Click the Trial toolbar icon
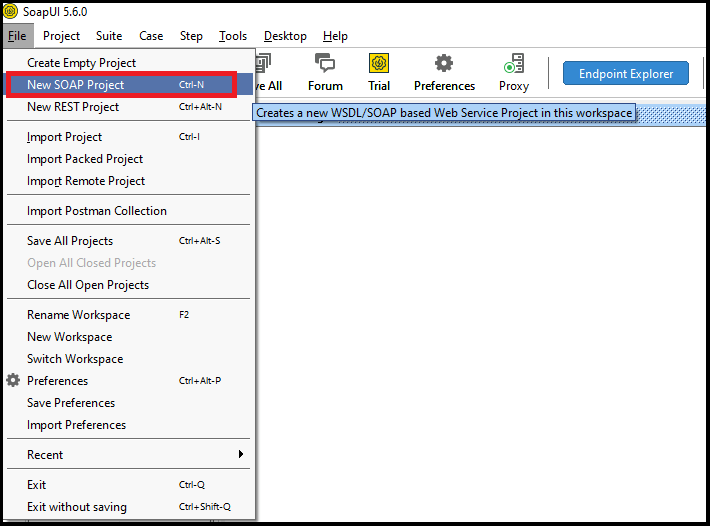 click(379, 72)
